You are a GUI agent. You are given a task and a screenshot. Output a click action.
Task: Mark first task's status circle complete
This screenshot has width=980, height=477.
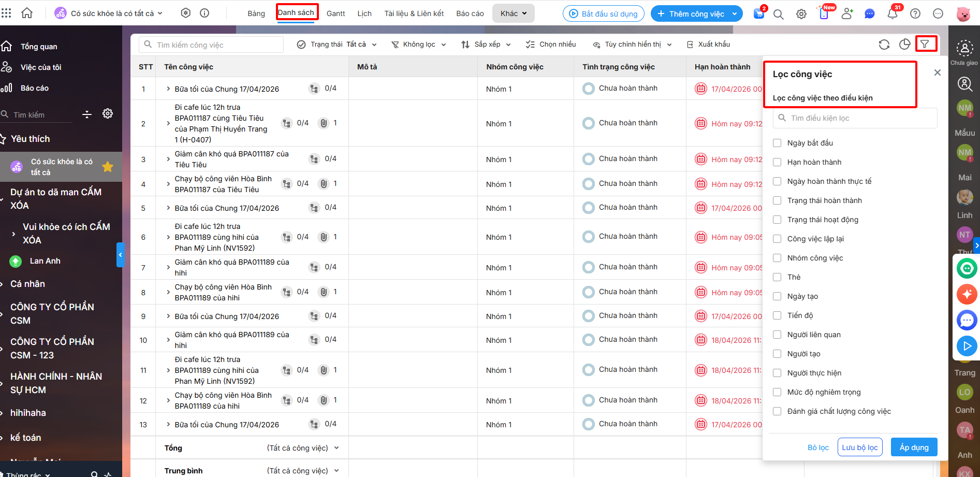tap(588, 89)
